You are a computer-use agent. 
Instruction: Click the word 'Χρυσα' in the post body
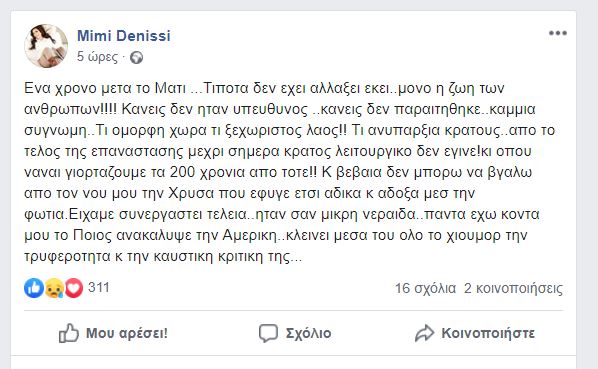[x=191, y=193]
